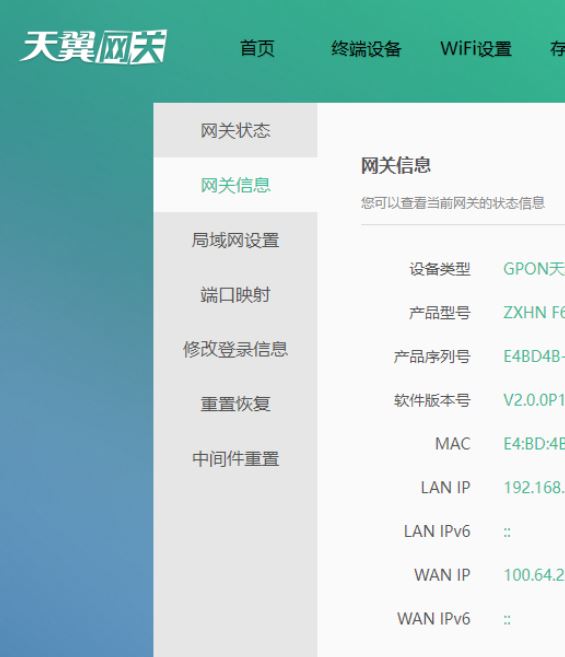Open 重置恢复 sidebar item
The width and height of the screenshot is (565, 657).
click(236, 404)
